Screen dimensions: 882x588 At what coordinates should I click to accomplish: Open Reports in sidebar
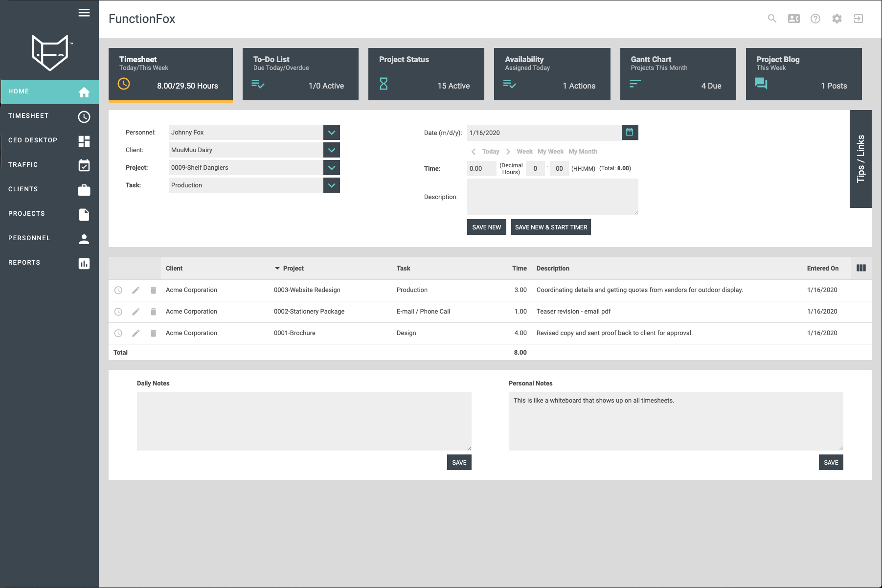tap(49, 263)
